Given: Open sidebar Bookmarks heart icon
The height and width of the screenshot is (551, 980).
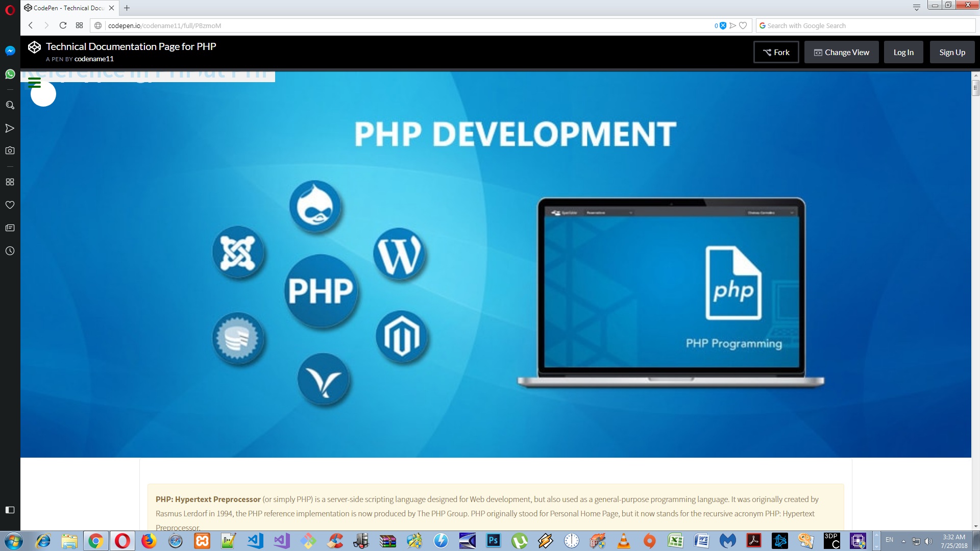Looking at the screenshot, I should (10, 205).
